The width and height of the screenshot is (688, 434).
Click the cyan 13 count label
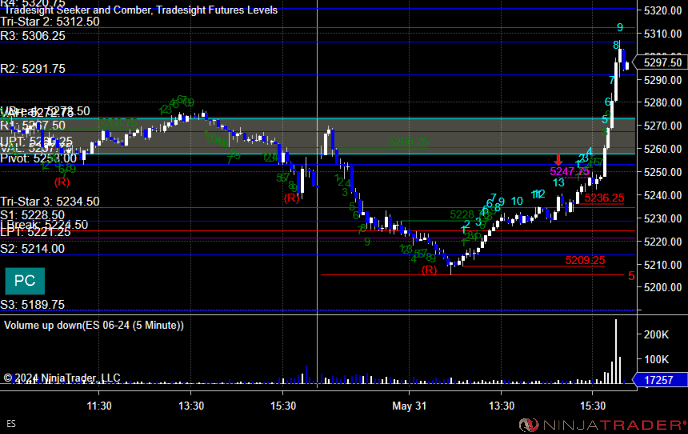point(558,183)
